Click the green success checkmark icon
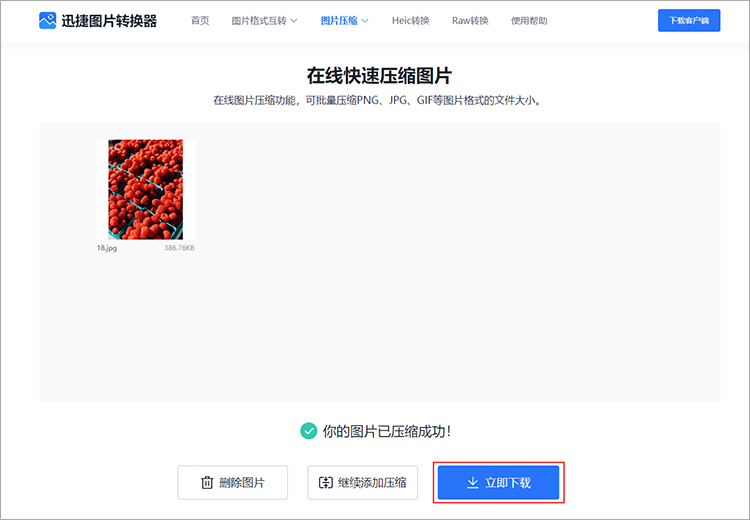The width and height of the screenshot is (750, 520). 309,431
